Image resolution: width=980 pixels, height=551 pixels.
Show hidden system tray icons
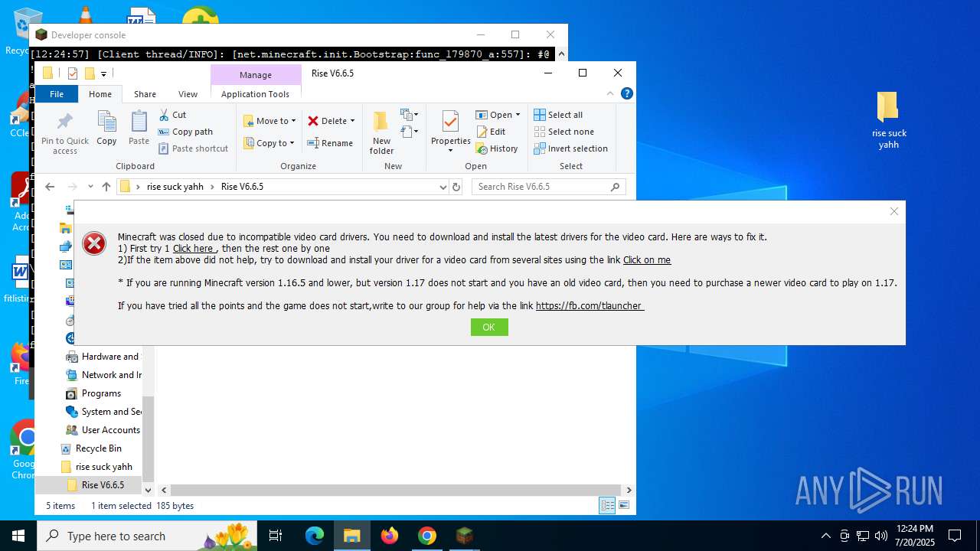[825, 536]
